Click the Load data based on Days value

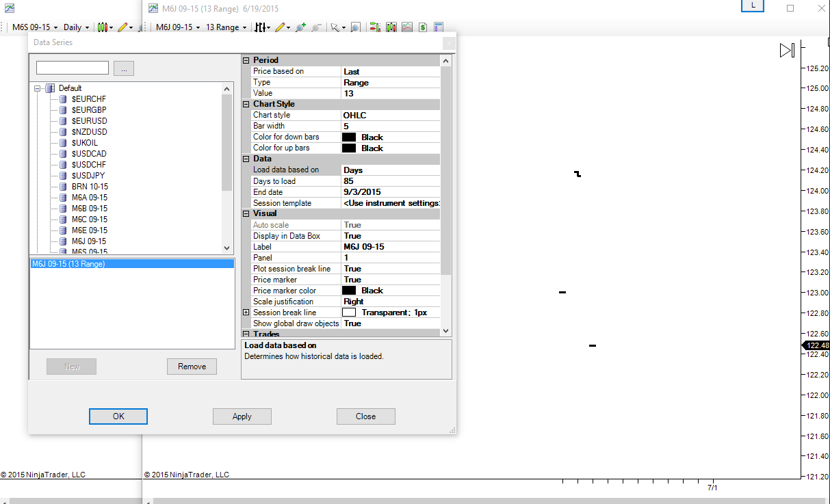tap(391, 170)
